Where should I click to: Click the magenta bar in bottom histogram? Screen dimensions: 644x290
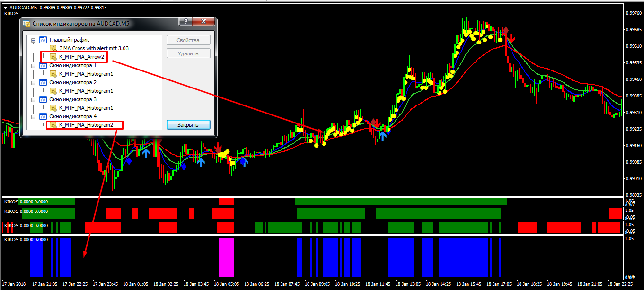(x=227, y=257)
